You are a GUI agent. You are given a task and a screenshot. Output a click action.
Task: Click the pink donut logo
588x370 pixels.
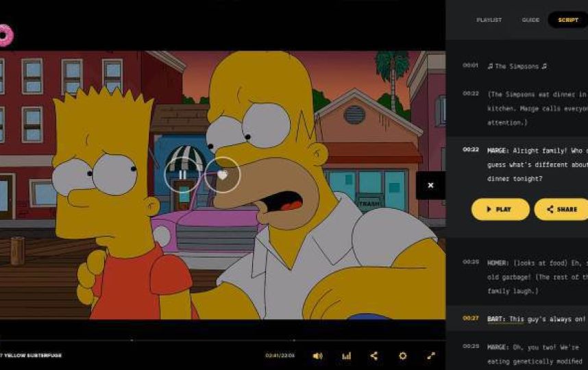pos(5,36)
